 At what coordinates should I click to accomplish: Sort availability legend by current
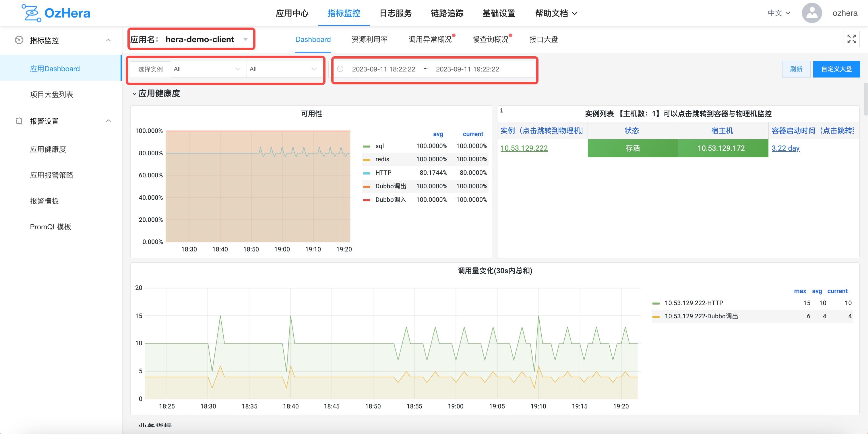click(x=473, y=134)
